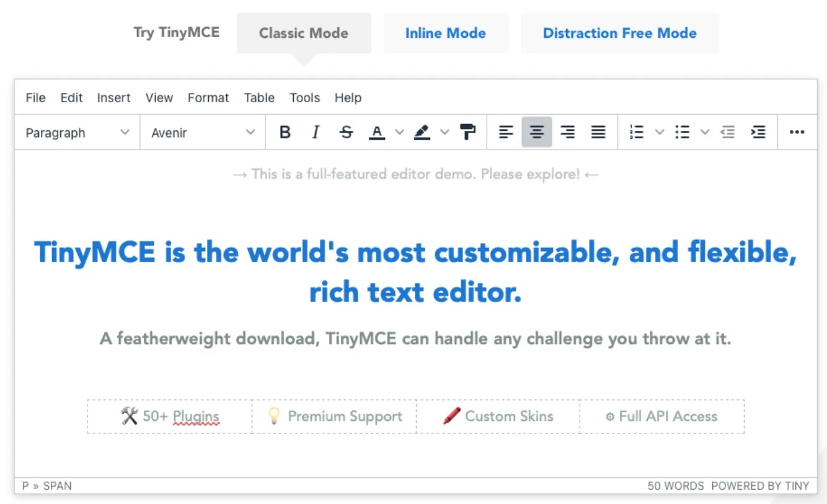Image resolution: width=827 pixels, height=504 pixels.
Task: Click the 50+ Plugins table cell
Action: (x=170, y=416)
